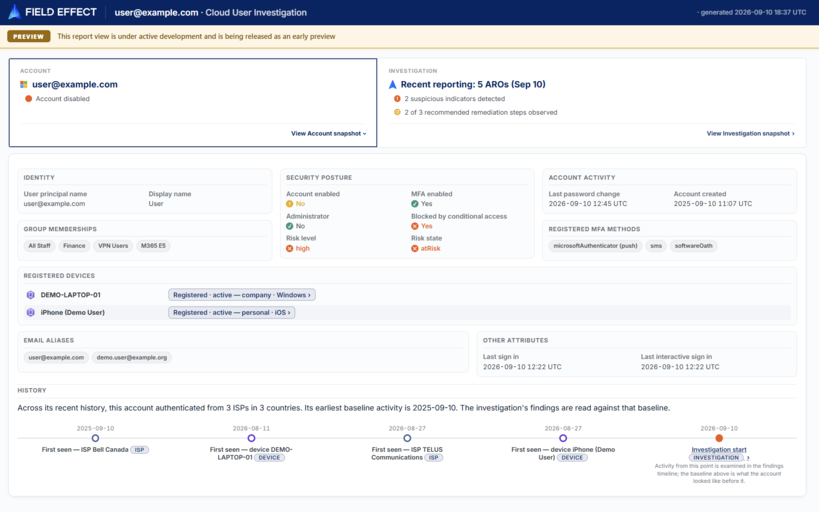Select the Account card for user@example.com
Screen dimensions: 819x512
[x=193, y=102]
